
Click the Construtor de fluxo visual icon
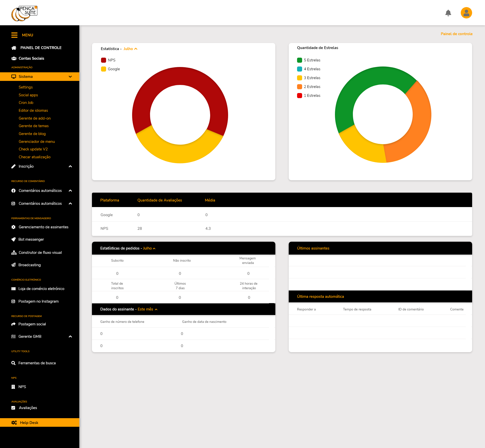(14, 253)
